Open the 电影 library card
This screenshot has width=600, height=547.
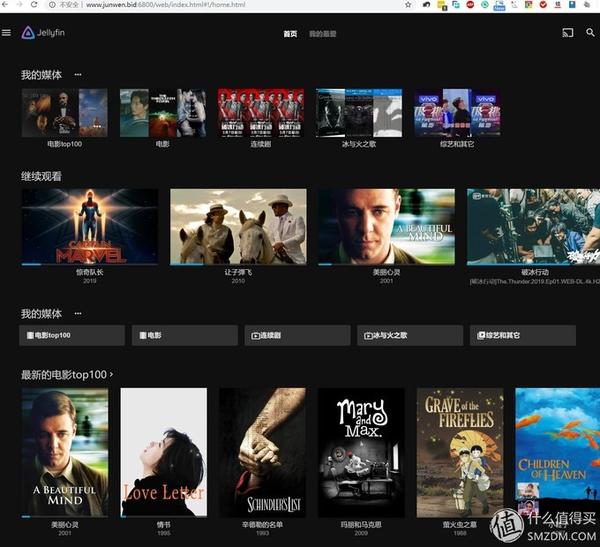click(163, 113)
